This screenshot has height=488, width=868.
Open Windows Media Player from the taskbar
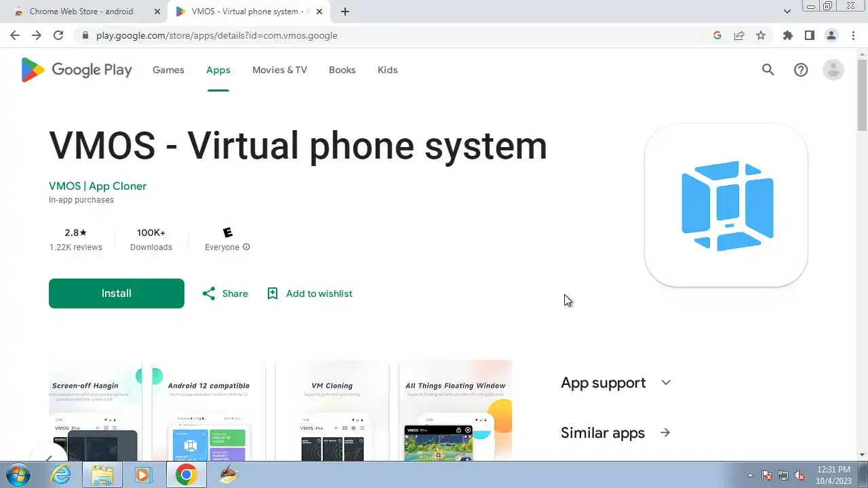[143, 474]
